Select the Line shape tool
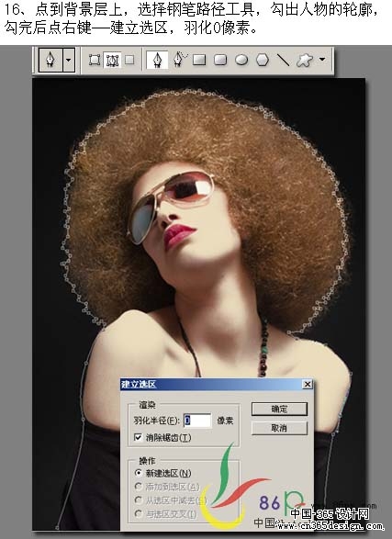The image size is (392, 539). (x=283, y=60)
